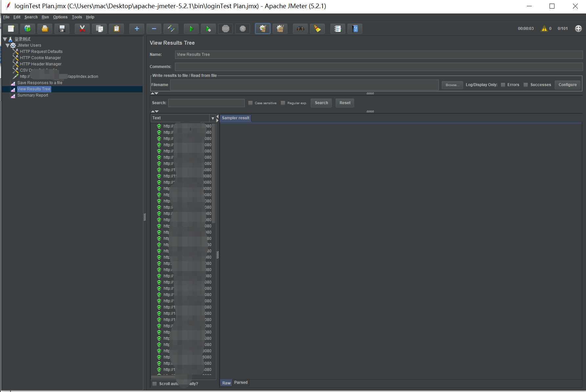Click the Search text input field
Screen dimensions: 586x392
point(206,103)
